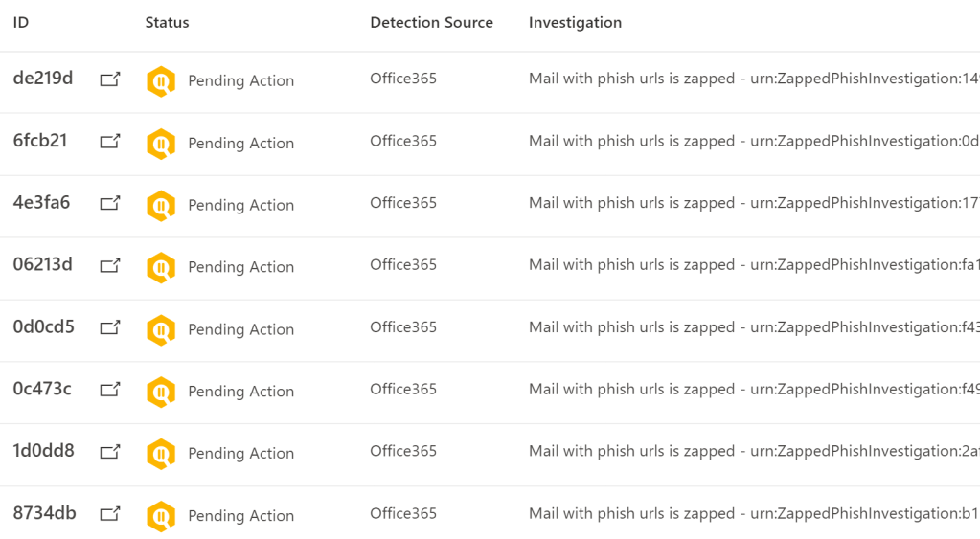980x539 pixels.
Task: Click the pending action hexagon for 8734db
Action: (161, 516)
